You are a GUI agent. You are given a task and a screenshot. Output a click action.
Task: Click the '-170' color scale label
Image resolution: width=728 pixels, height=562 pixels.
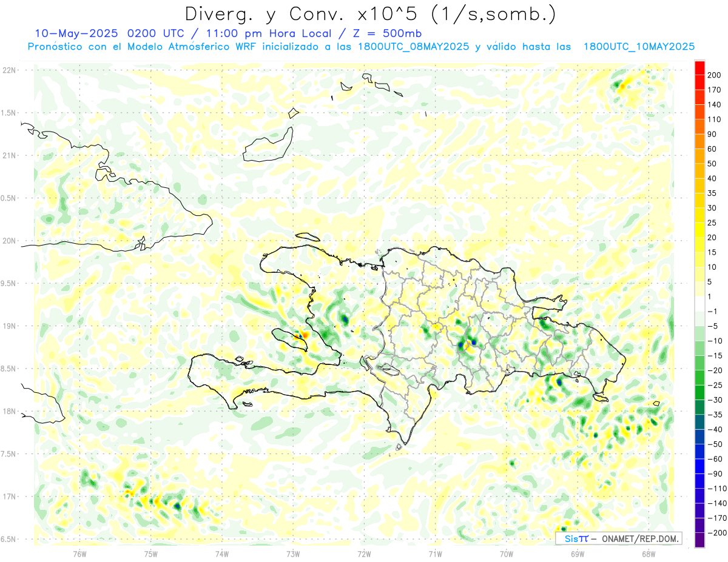click(x=716, y=518)
